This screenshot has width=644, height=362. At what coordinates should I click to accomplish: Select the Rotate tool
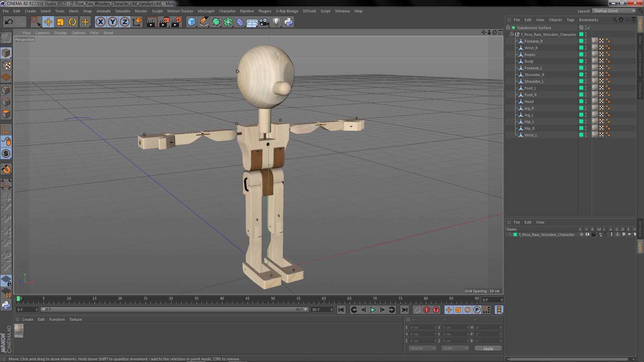(x=72, y=22)
